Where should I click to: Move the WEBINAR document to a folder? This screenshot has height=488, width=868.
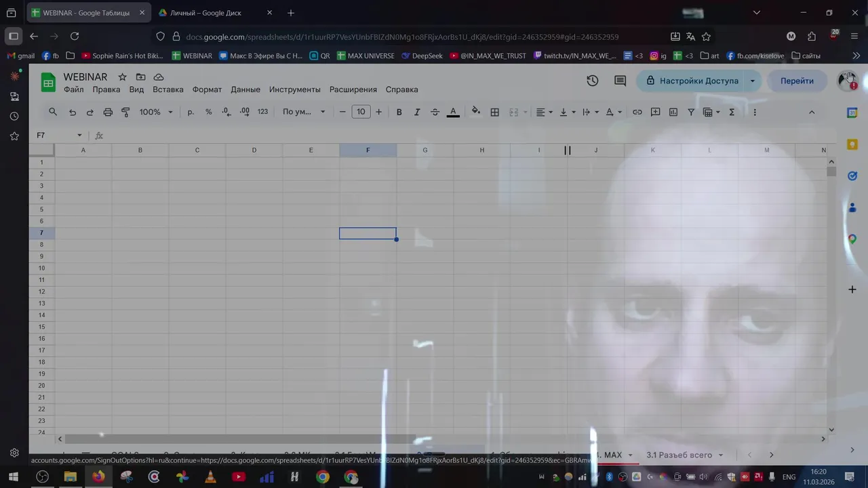point(140,77)
